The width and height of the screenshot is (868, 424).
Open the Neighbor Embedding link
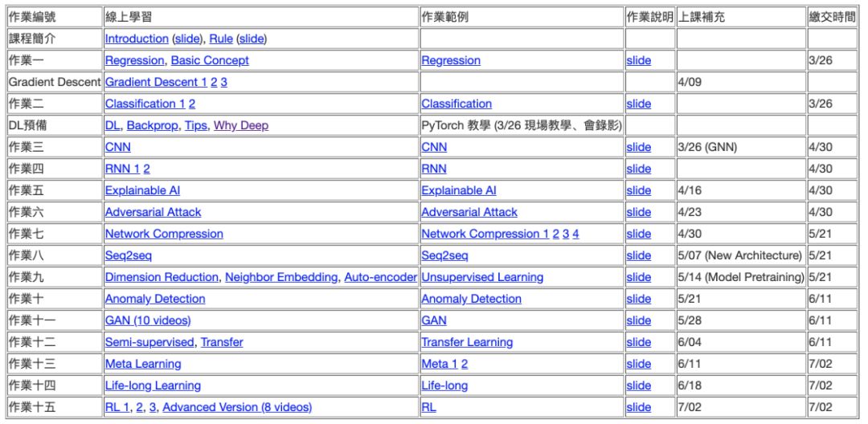coord(281,277)
